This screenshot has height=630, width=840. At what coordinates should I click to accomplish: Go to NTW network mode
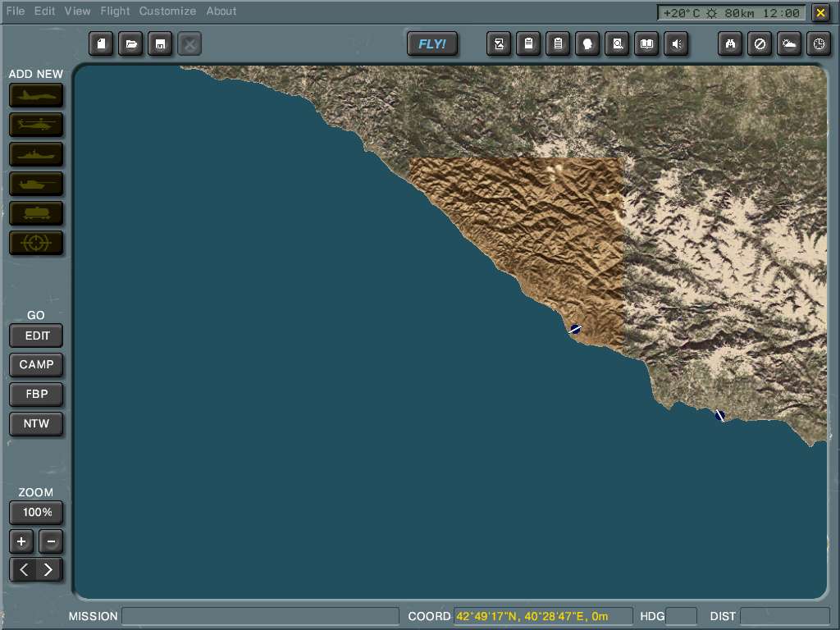[x=36, y=424]
